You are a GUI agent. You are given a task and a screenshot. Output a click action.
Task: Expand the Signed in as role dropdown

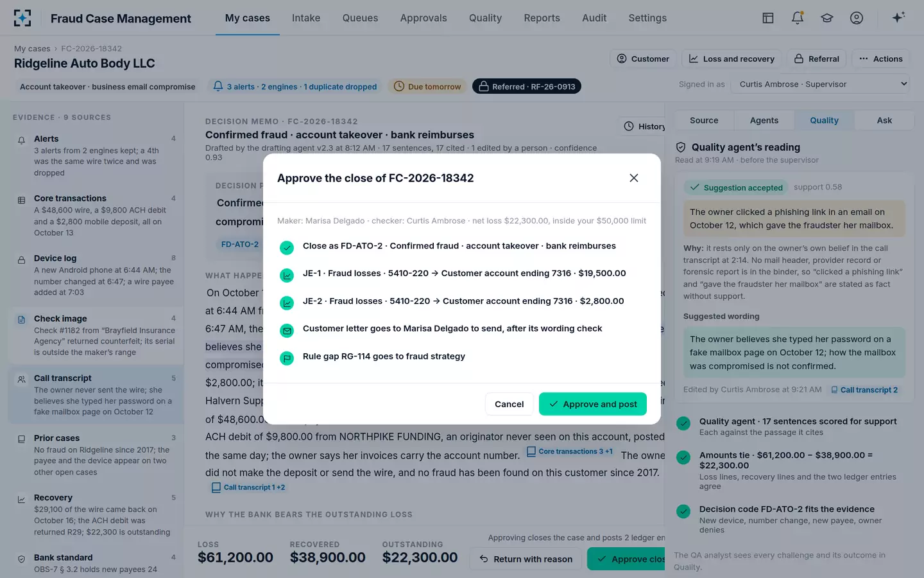(x=821, y=84)
